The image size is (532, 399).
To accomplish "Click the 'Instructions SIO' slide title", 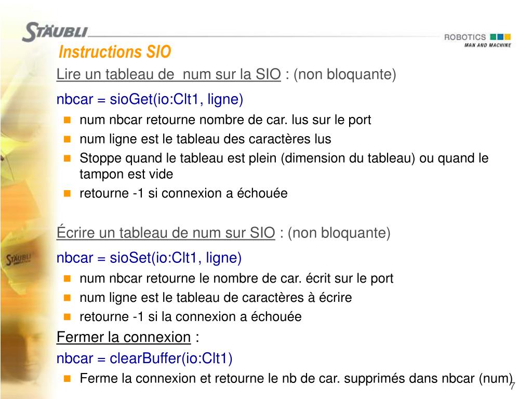I will click(115, 52).
